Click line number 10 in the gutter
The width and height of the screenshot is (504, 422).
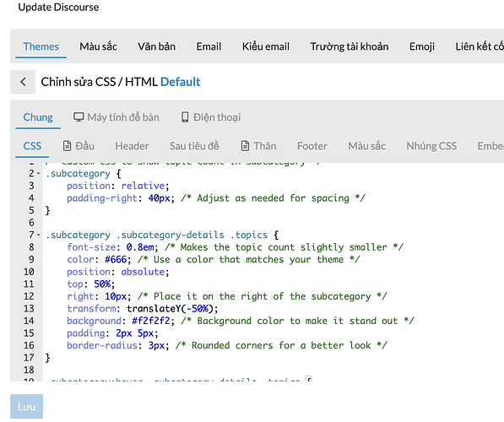(x=29, y=272)
